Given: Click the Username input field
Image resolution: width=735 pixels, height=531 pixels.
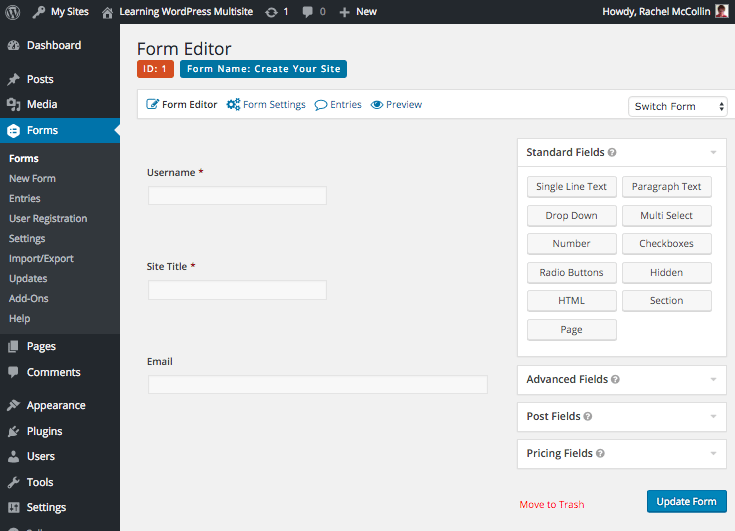Looking at the screenshot, I should click(x=237, y=195).
